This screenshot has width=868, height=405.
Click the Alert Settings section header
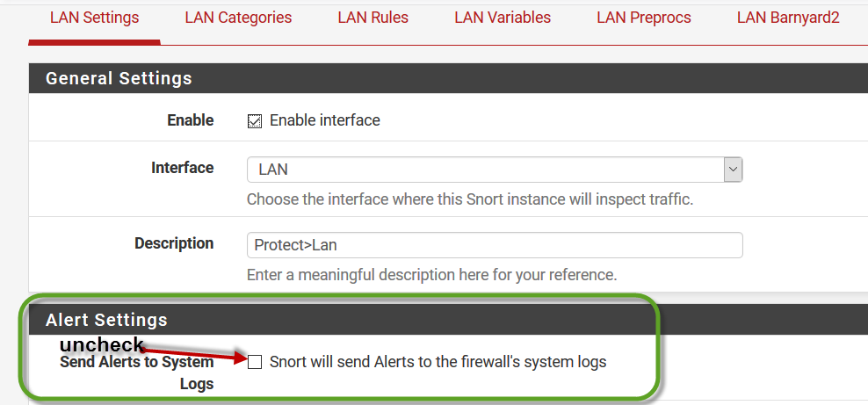tap(106, 320)
